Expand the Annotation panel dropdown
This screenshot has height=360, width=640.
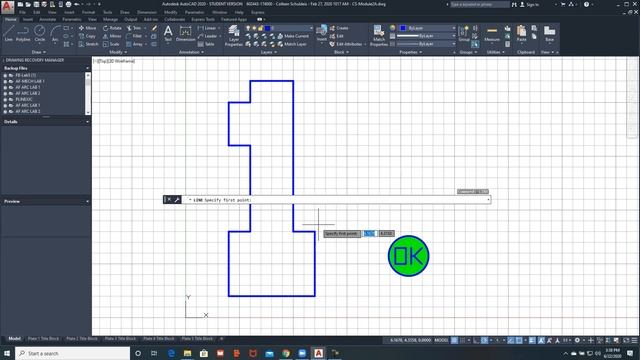pyautogui.click(x=191, y=52)
